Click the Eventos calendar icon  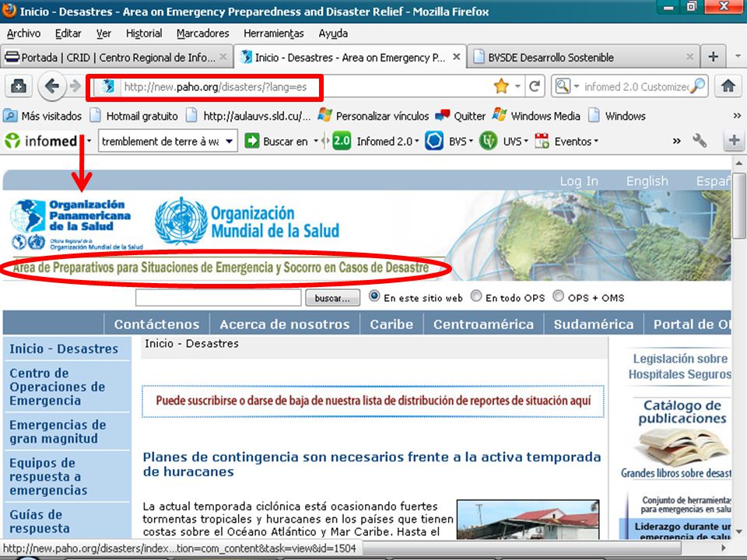(x=542, y=141)
